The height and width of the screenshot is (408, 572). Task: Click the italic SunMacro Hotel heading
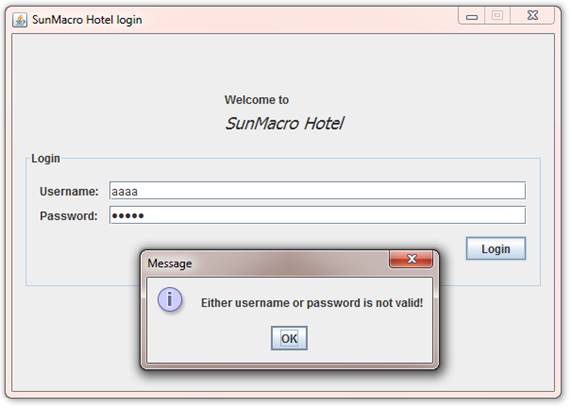285,124
